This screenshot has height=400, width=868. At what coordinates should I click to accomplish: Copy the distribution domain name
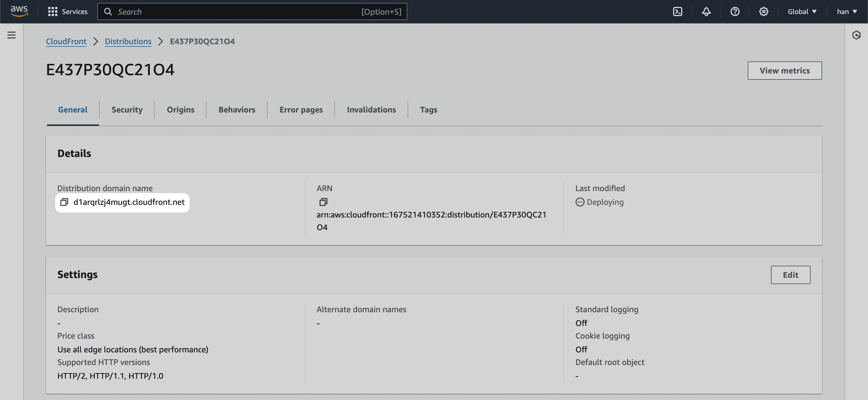(x=64, y=202)
